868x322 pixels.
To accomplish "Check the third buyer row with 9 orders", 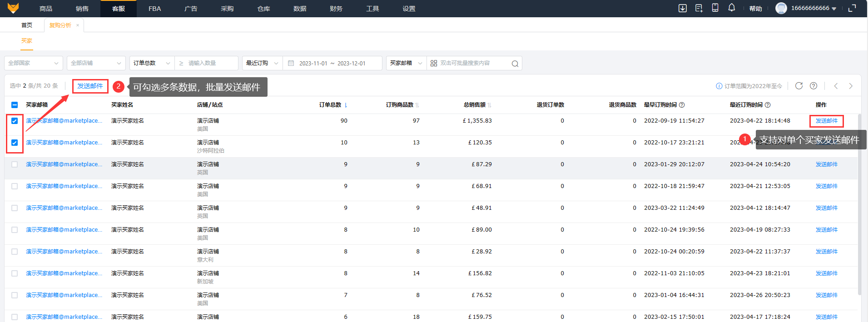I will [15, 164].
